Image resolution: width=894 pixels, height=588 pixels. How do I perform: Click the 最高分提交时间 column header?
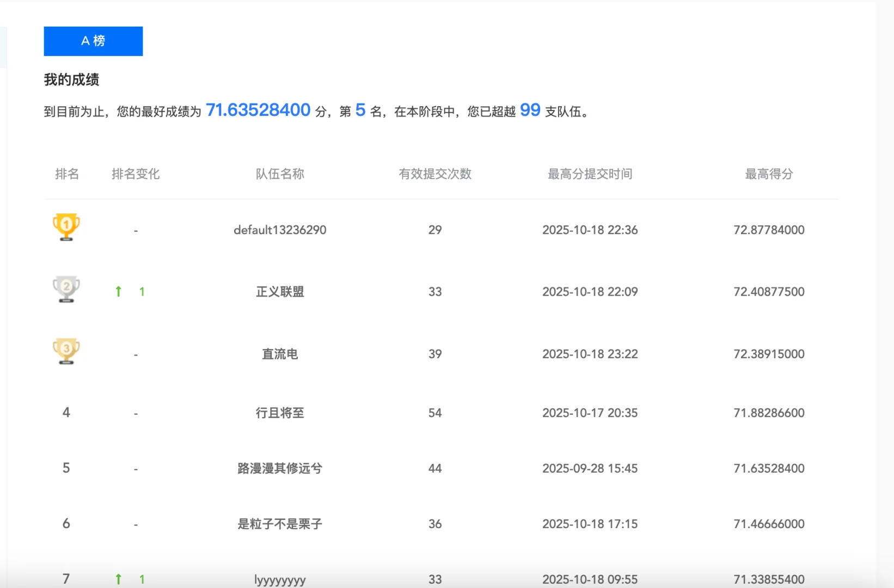590,174
